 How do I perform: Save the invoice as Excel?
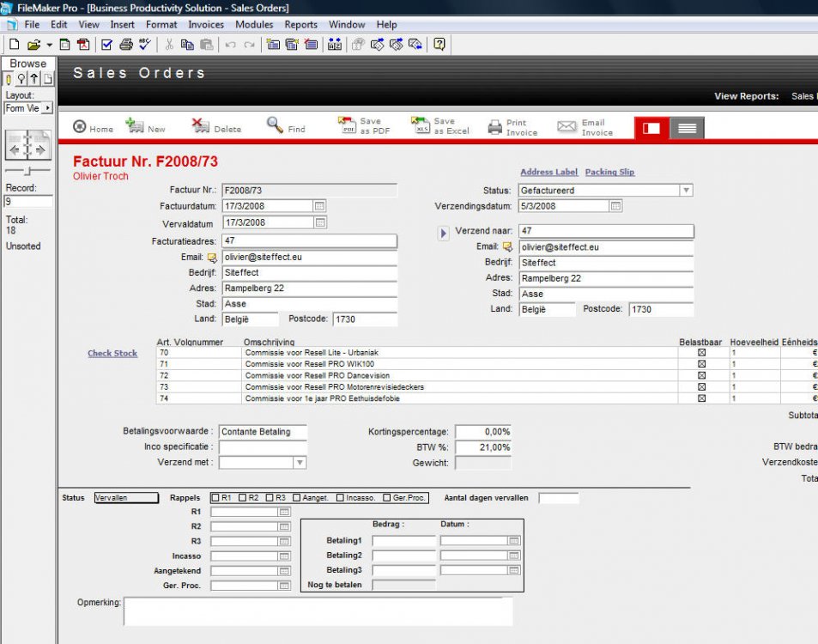[x=420, y=126]
